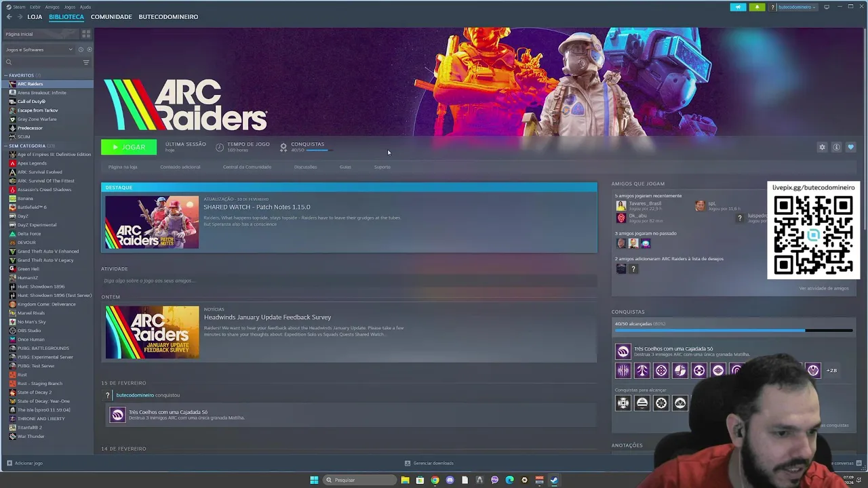Click achievements progress bar 40/50
The image size is (868, 488).
734,331
